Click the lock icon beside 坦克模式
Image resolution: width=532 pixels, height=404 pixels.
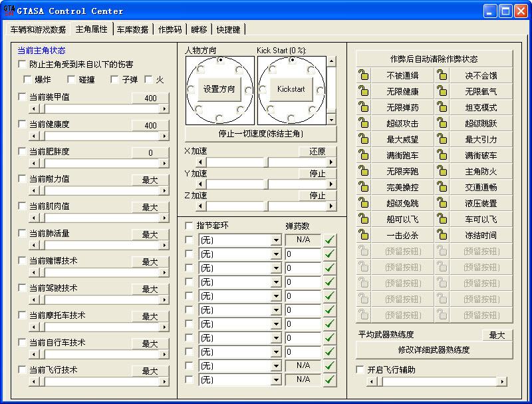tap(442, 107)
